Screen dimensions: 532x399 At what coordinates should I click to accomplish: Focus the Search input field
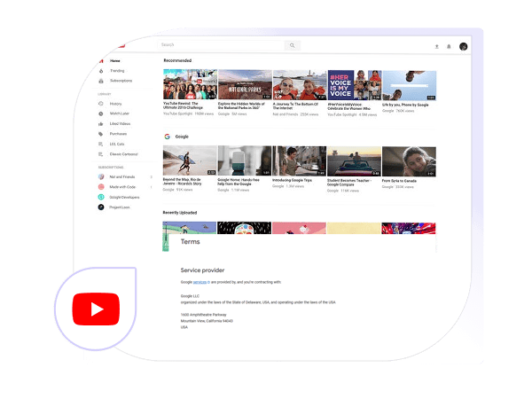coord(221,45)
